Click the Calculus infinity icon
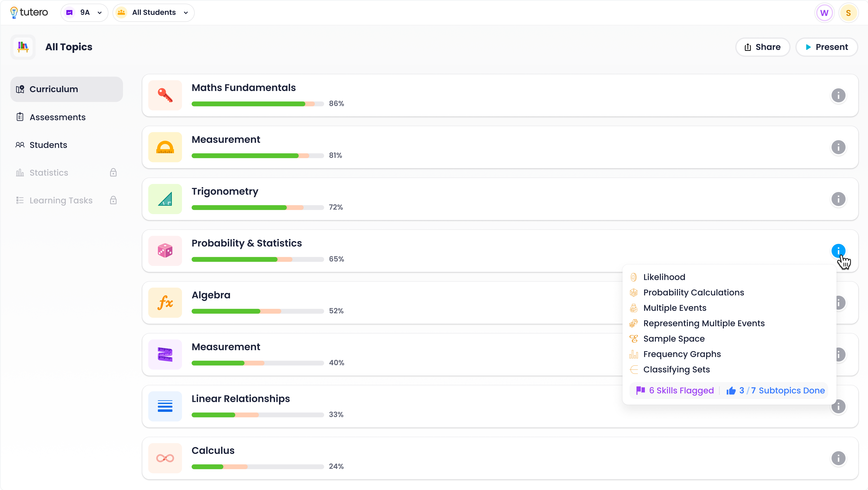This screenshot has width=868, height=490. pyautogui.click(x=165, y=458)
